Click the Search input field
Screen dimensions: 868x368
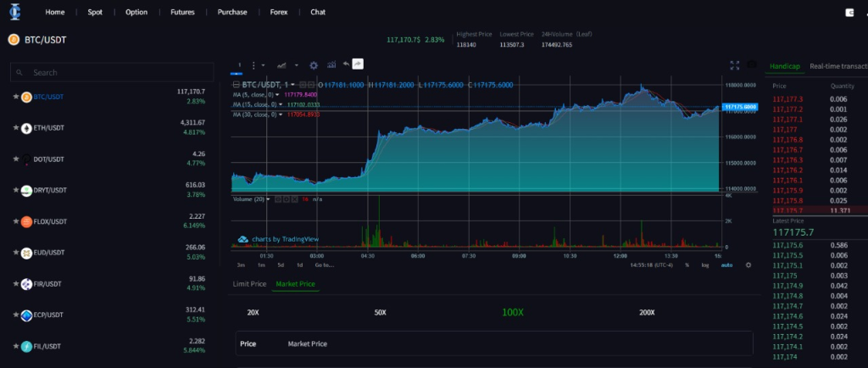coord(112,73)
